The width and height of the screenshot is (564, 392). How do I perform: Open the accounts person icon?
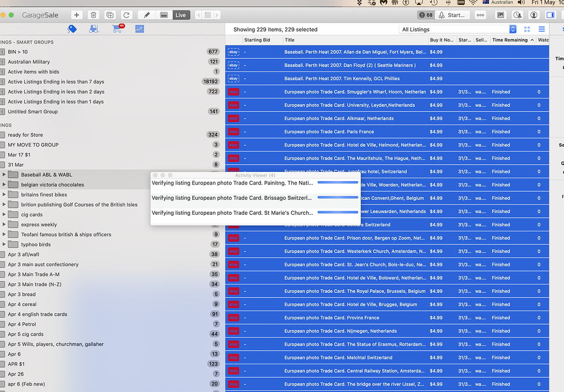tap(534, 15)
